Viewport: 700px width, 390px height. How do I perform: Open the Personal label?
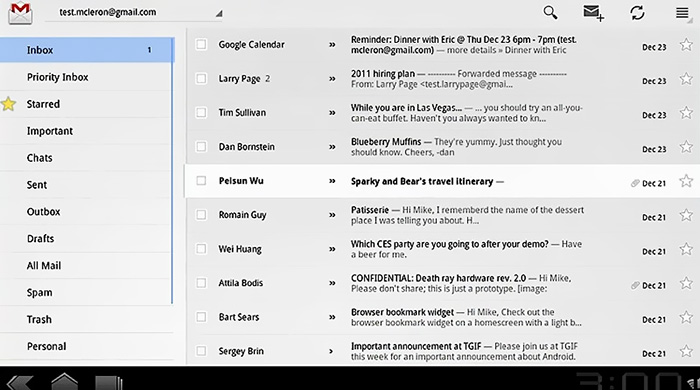(x=87, y=346)
